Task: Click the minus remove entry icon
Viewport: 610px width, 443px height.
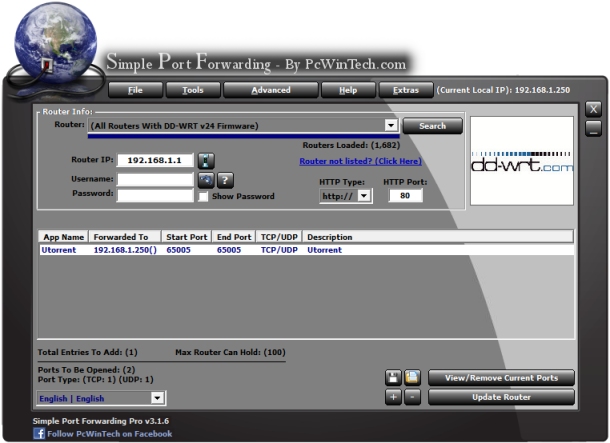Action: [x=412, y=397]
